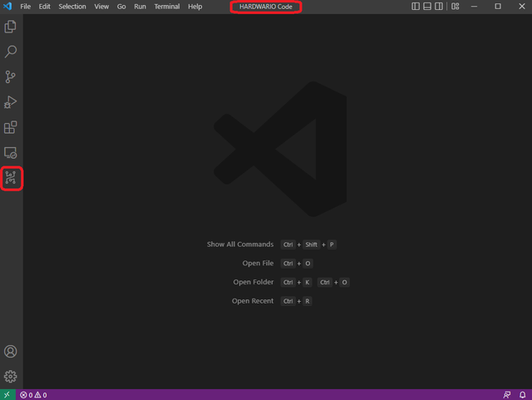Click the notifications bell icon
This screenshot has width=532, height=400.
click(522, 395)
